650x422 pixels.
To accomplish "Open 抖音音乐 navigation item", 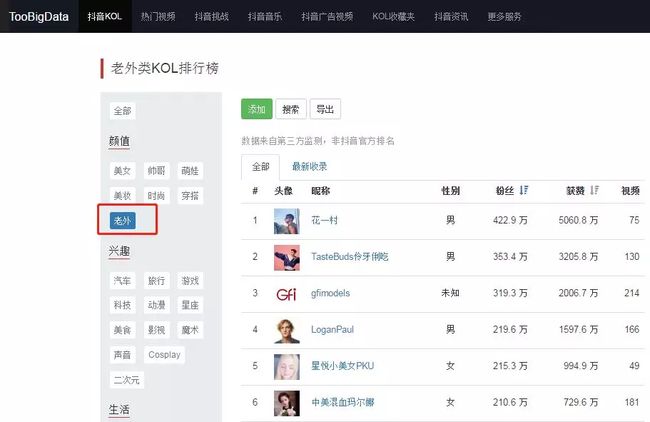I will click(x=265, y=17).
